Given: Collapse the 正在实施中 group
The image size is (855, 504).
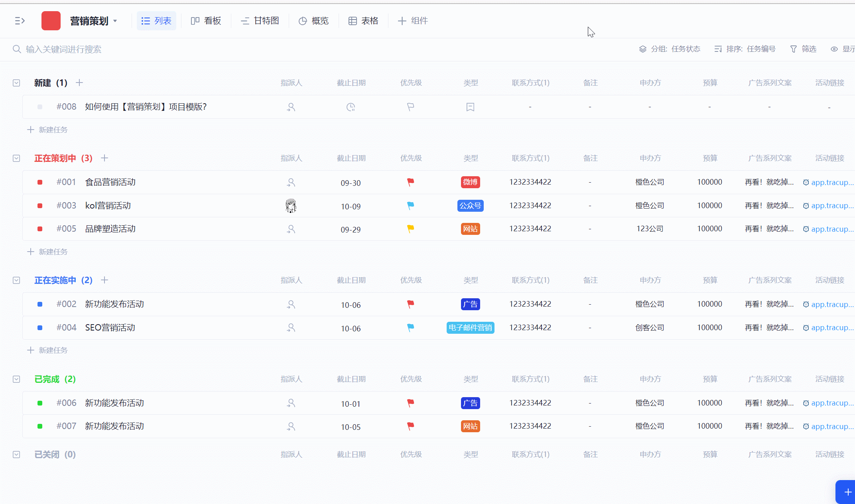Looking at the screenshot, I should (16, 280).
